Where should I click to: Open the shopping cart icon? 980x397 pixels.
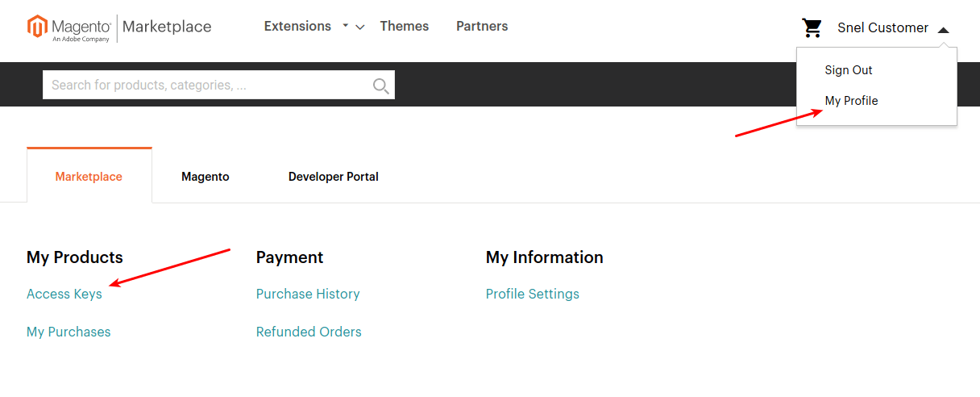pos(812,28)
